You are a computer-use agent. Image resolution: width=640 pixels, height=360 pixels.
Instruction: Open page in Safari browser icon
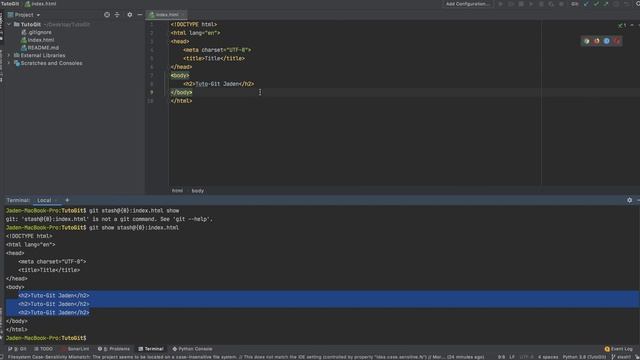click(x=607, y=41)
